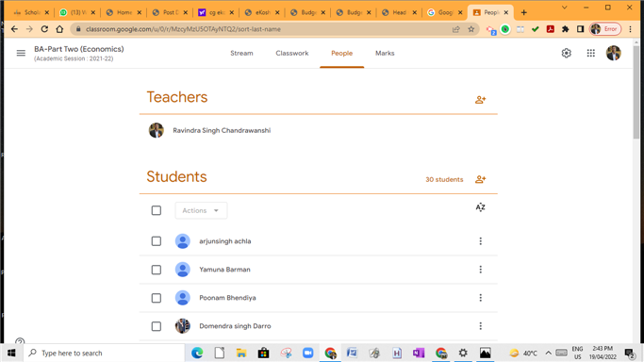
Task: Switch to the Marks tab
Action: click(385, 54)
